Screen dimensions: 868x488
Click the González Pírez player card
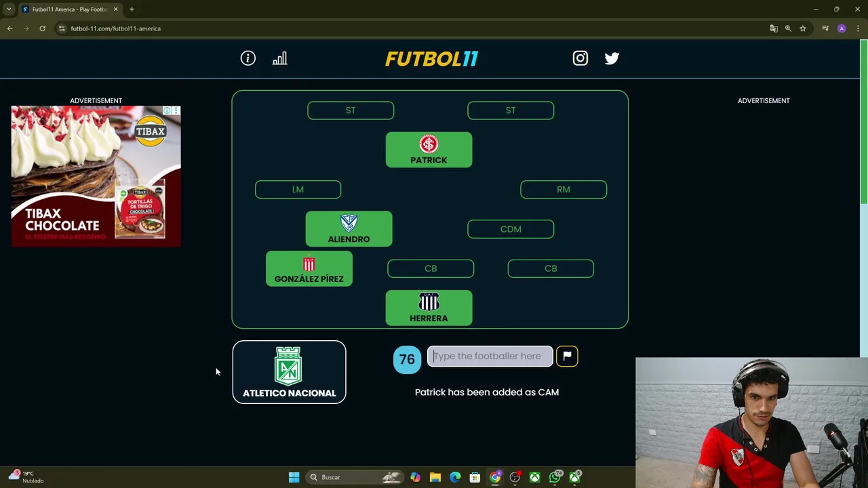point(309,268)
